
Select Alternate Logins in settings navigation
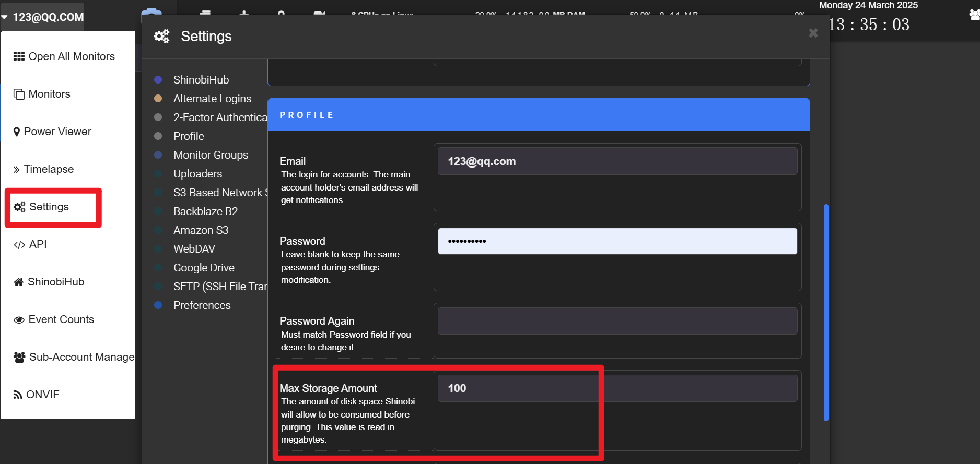(213, 99)
